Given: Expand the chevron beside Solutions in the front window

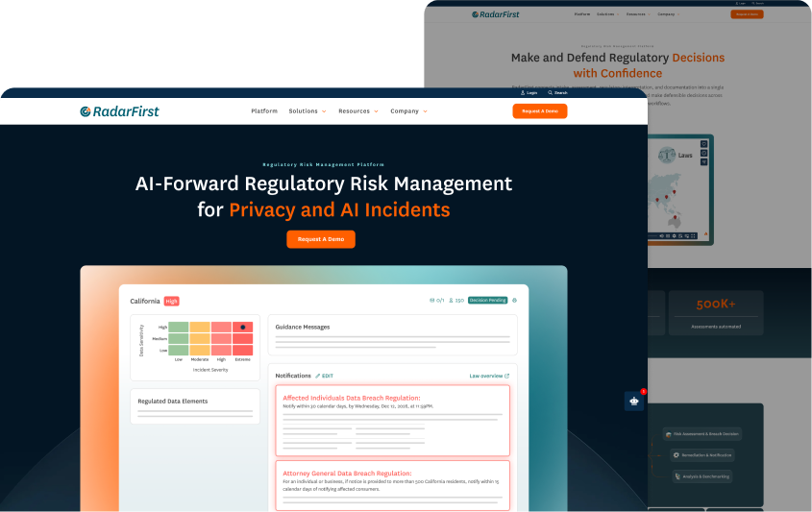Looking at the screenshot, I should 324,111.
